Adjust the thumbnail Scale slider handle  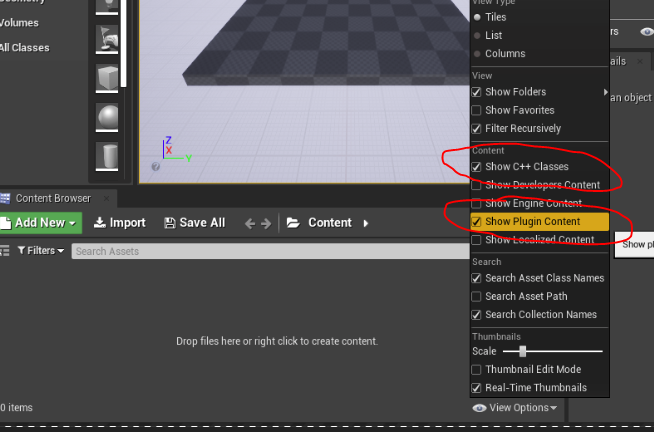point(522,352)
